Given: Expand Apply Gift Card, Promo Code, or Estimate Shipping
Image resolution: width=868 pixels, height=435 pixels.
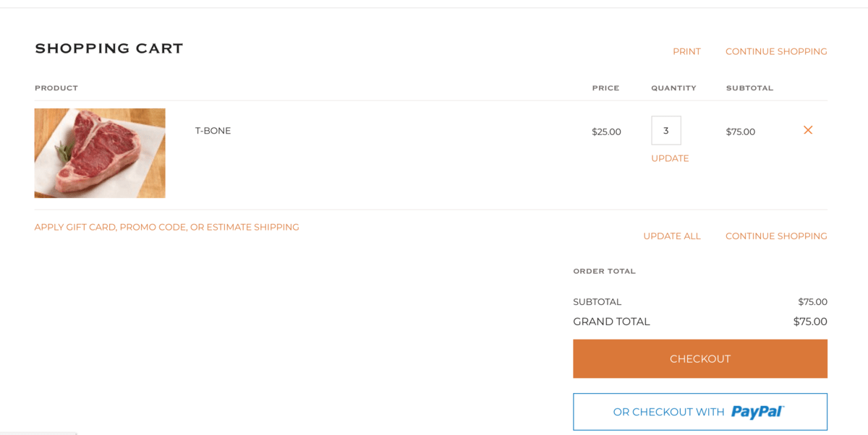Looking at the screenshot, I should [x=167, y=227].
